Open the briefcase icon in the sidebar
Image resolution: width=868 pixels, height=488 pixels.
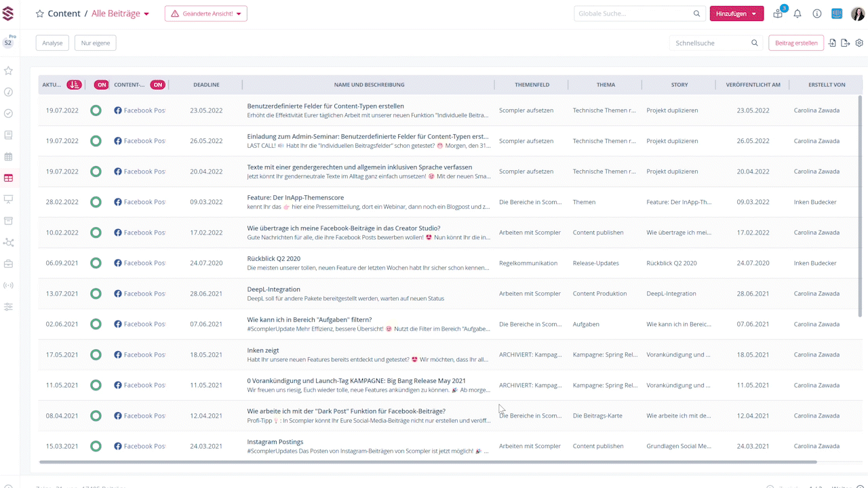[x=8, y=264]
